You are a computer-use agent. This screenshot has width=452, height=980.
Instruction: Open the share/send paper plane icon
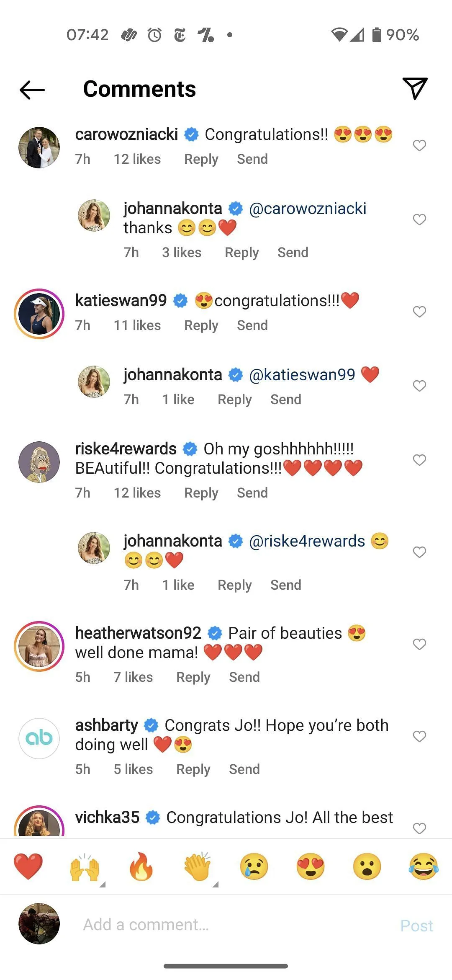[415, 88]
